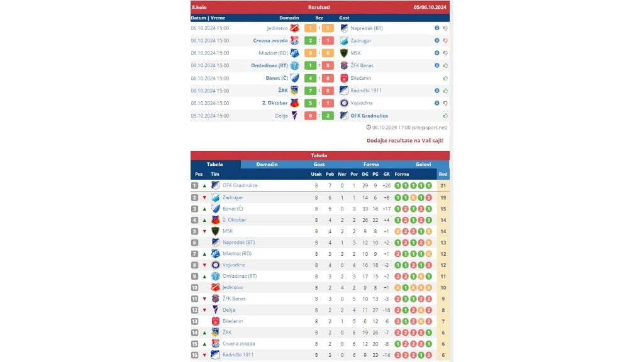Click OFK Gradnulica crest in standings table
Screen dimensions: 644x362
215,185
